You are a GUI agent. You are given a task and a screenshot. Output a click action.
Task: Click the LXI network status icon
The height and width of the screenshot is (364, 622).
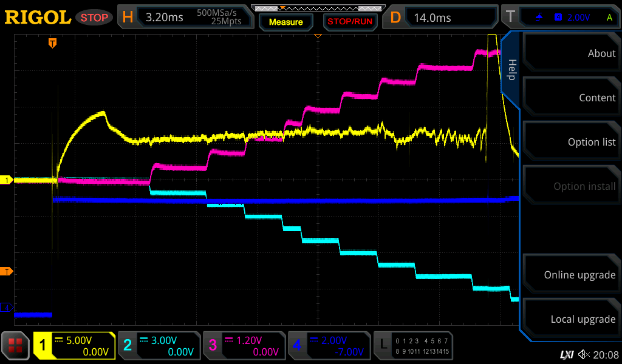coord(566,354)
